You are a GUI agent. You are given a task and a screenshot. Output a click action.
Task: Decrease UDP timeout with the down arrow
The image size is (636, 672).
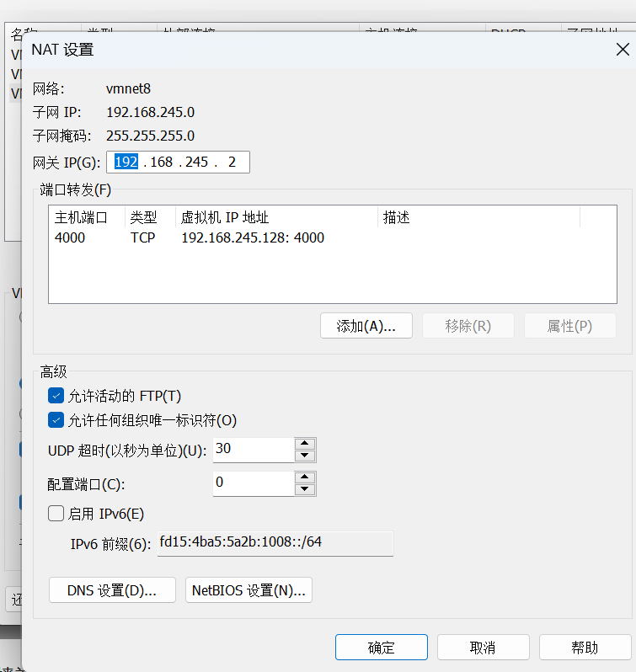[x=305, y=456]
